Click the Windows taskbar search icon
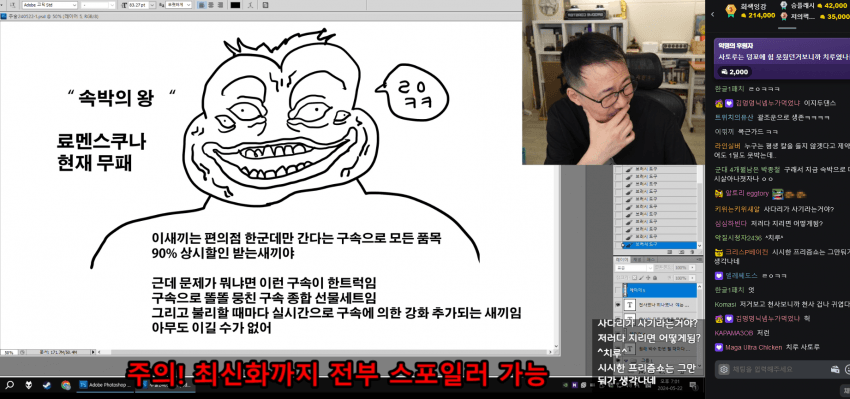The width and height of the screenshot is (850, 399). coord(9,385)
